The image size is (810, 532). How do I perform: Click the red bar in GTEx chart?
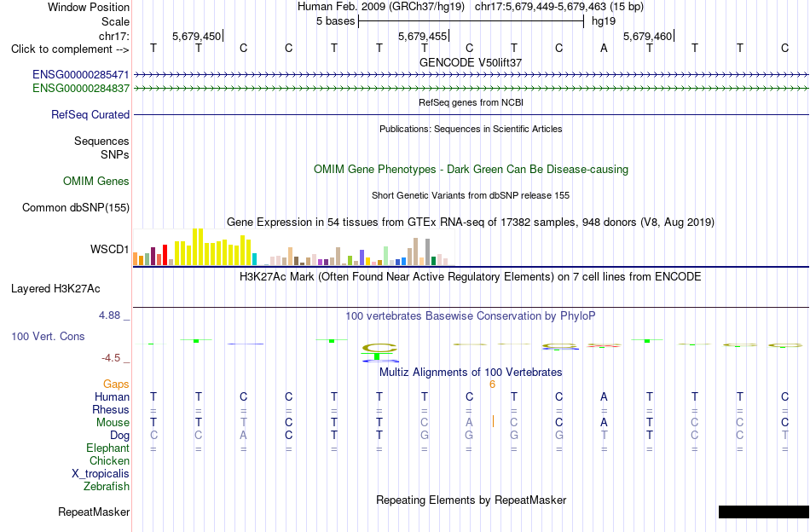[x=165, y=255]
